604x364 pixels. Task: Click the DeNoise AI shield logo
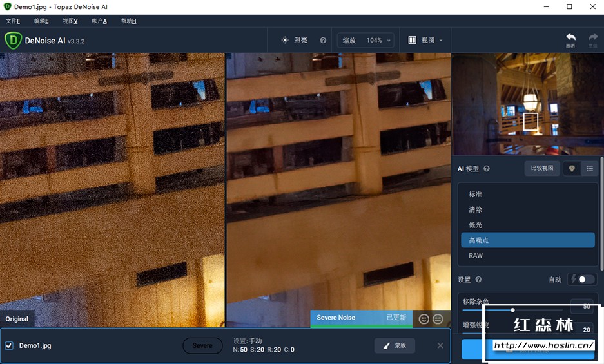pyautogui.click(x=13, y=41)
